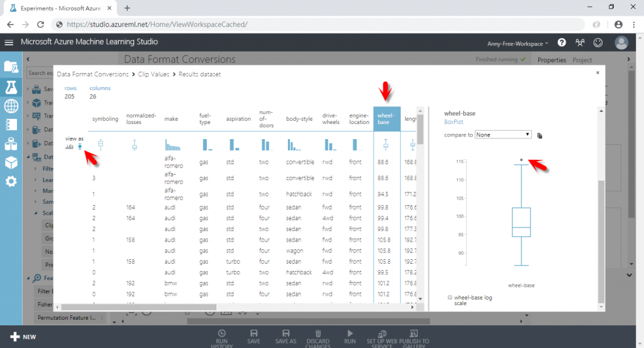This screenshot has width=644, height=348.
Task: Open the Properties tab
Action: 552,60
